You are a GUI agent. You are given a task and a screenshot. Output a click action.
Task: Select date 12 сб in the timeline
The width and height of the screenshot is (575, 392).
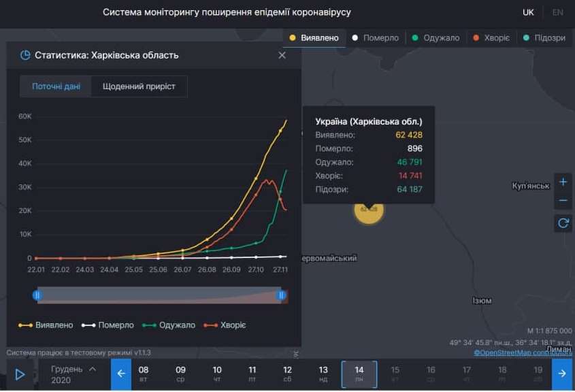tap(287, 374)
